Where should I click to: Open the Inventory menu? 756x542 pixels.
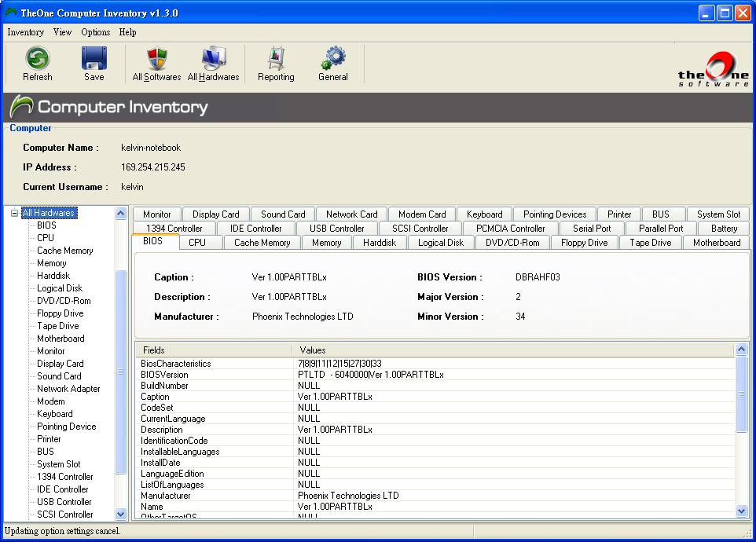[25, 32]
